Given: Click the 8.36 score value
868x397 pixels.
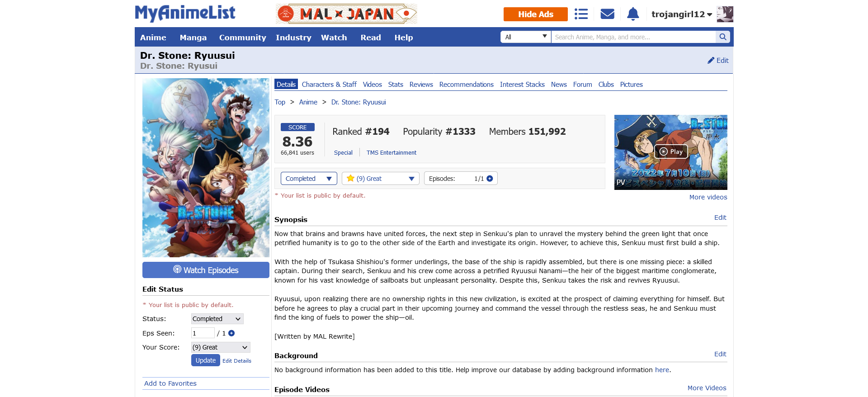Looking at the screenshot, I should (297, 142).
